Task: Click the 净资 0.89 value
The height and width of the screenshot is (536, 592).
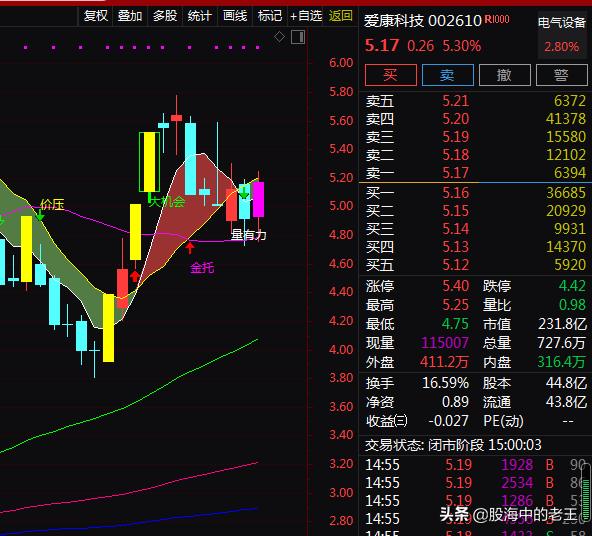Action: (456, 402)
